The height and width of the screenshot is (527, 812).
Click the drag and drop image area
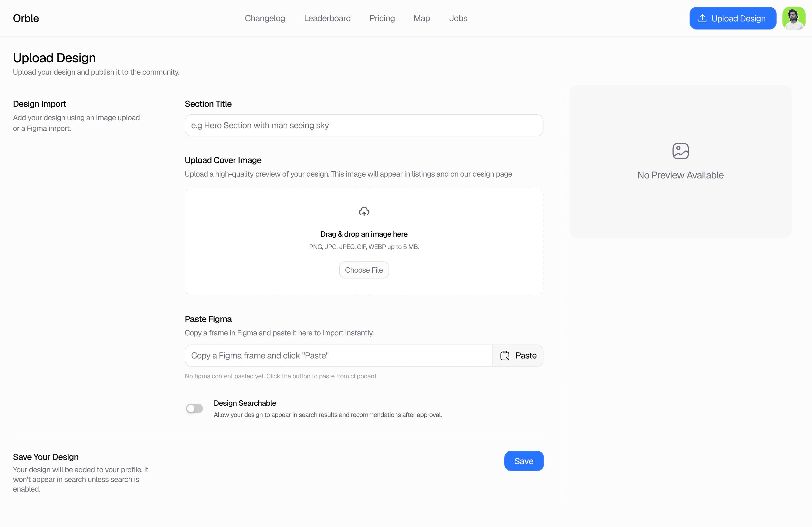pos(364,241)
